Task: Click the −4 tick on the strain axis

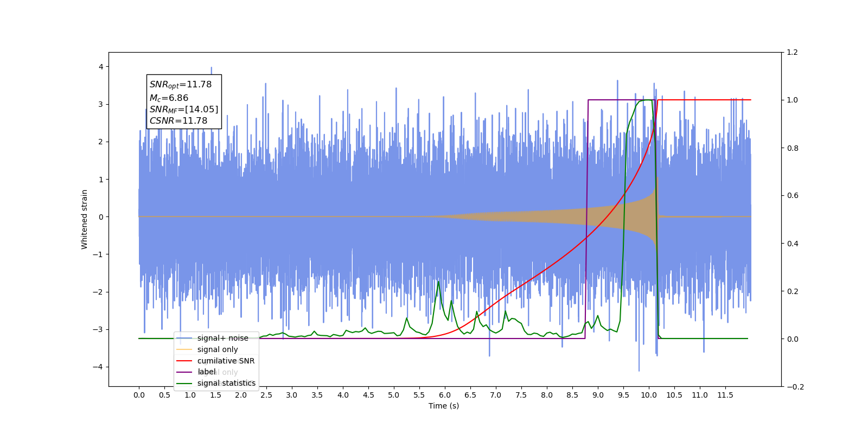Action: (98, 367)
